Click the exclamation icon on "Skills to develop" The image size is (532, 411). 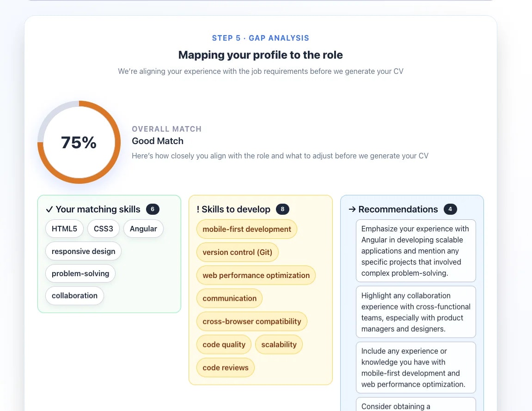click(198, 209)
